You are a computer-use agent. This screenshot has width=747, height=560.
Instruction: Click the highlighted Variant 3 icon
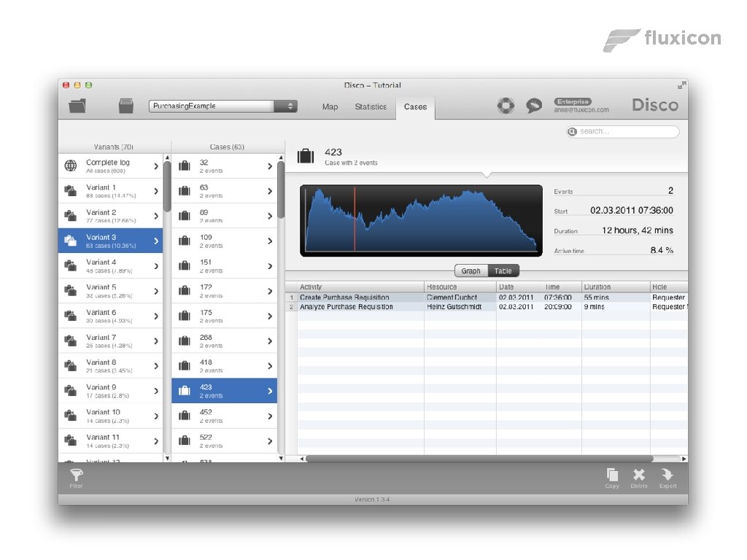[x=71, y=241]
